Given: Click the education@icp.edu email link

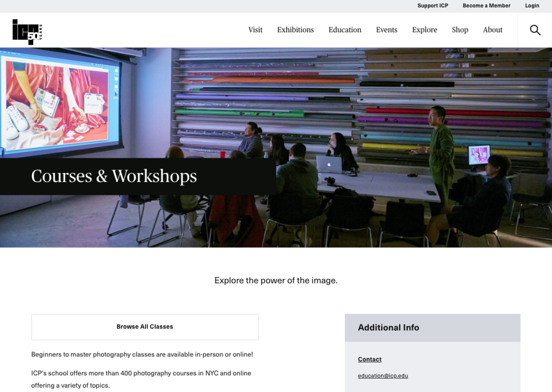Looking at the screenshot, I should pyautogui.click(x=383, y=376).
